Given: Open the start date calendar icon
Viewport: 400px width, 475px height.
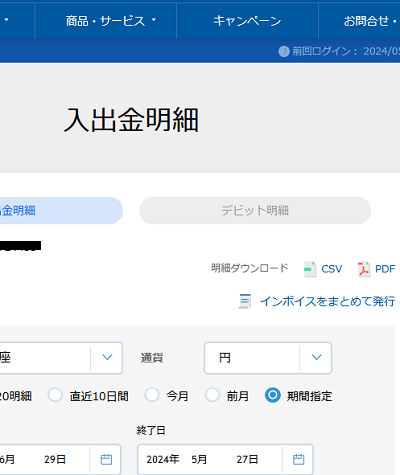Looking at the screenshot, I should click(106, 459).
